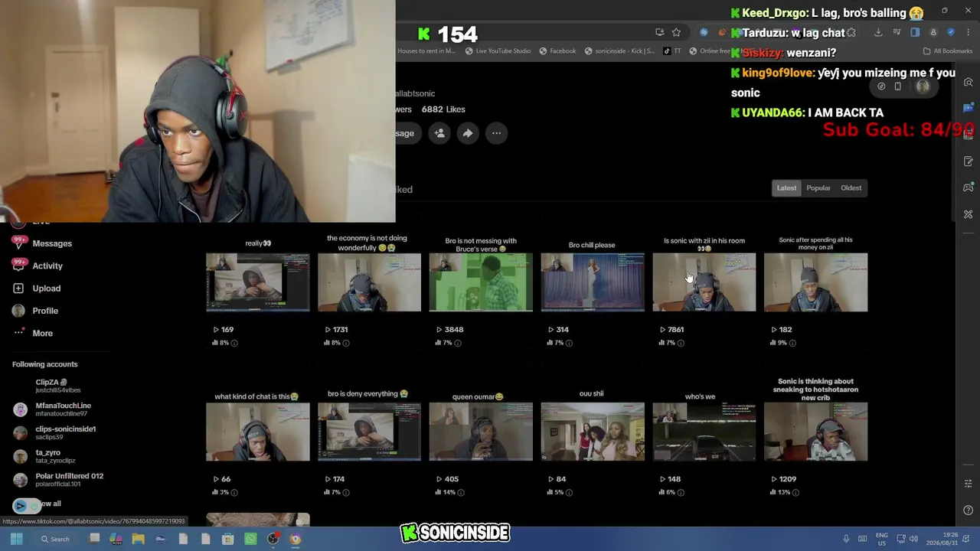The width and height of the screenshot is (980, 551).
Task: Click the help question mark icon
Action: 969,511
